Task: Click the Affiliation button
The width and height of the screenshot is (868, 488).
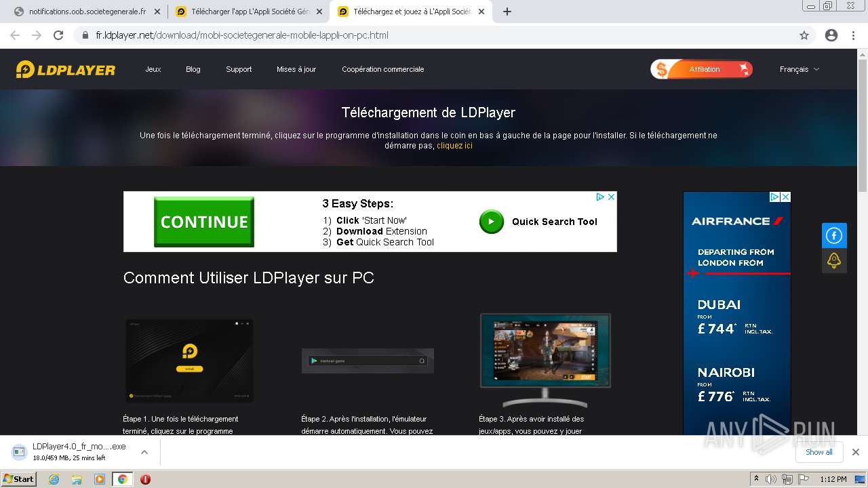Action: point(702,69)
